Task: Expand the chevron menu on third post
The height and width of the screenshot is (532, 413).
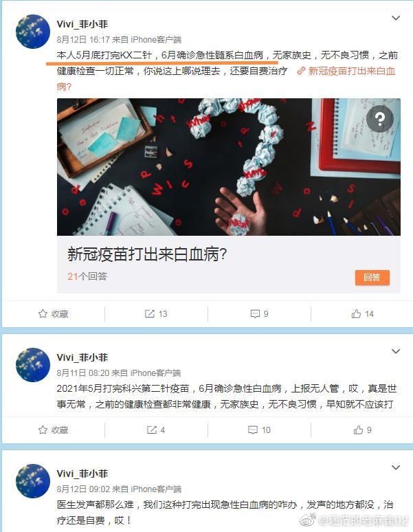Action: (396, 467)
